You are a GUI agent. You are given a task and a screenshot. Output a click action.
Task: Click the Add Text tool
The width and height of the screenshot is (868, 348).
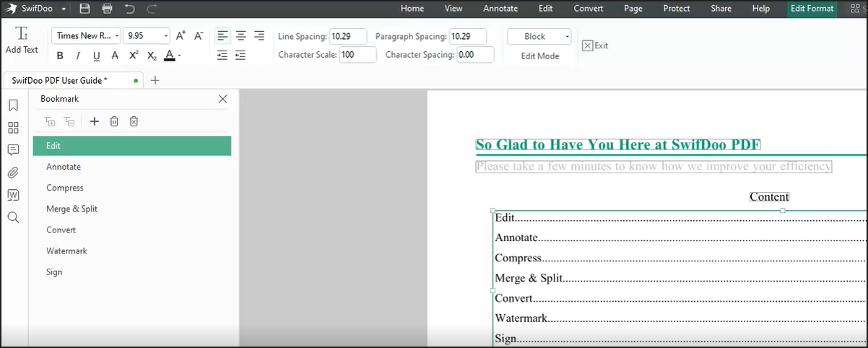(22, 40)
